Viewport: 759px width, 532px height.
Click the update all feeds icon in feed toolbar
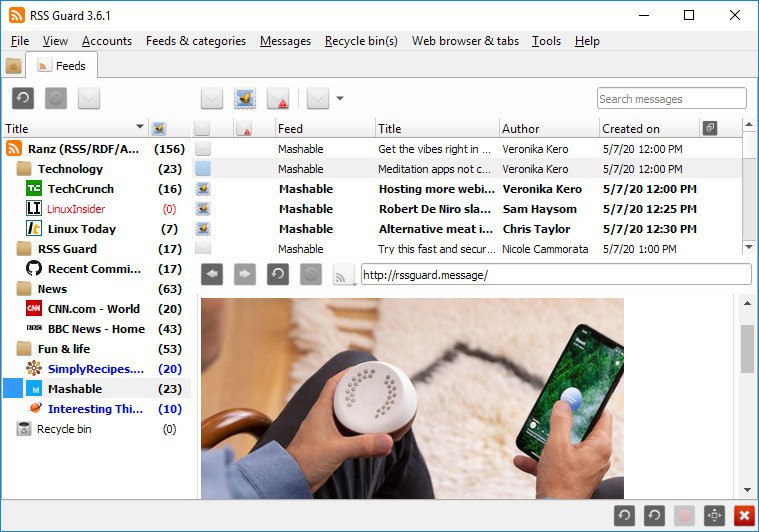[22, 98]
